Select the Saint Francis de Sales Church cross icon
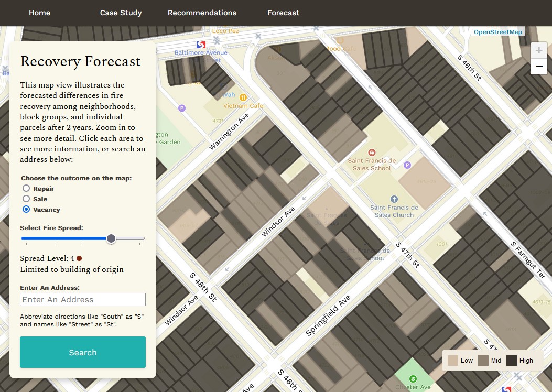Image resolution: width=552 pixels, height=392 pixels. point(394,199)
